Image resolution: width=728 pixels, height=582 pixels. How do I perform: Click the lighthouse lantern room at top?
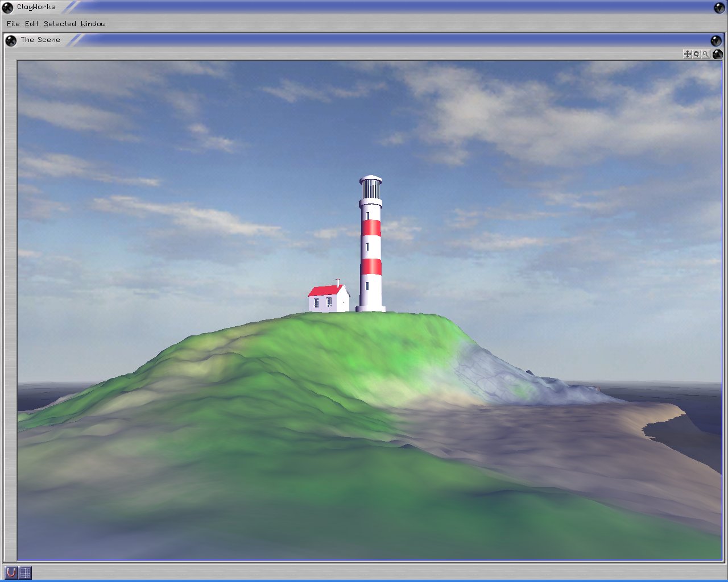click(371, 188)
